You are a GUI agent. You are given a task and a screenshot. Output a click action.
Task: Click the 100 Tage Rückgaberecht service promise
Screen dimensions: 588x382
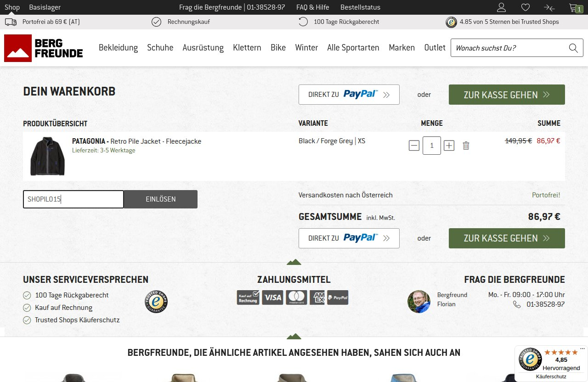point(72,295)
